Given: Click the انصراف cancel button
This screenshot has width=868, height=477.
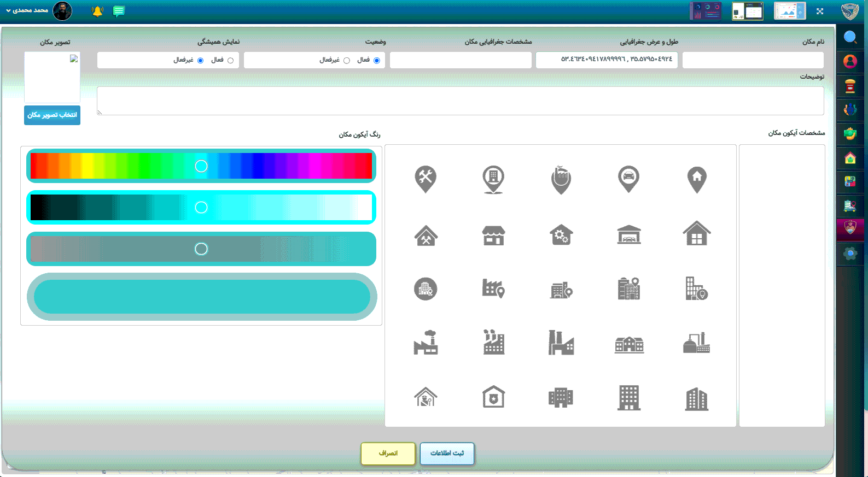Looking at the screenshot, I should [x=388, y=454].
